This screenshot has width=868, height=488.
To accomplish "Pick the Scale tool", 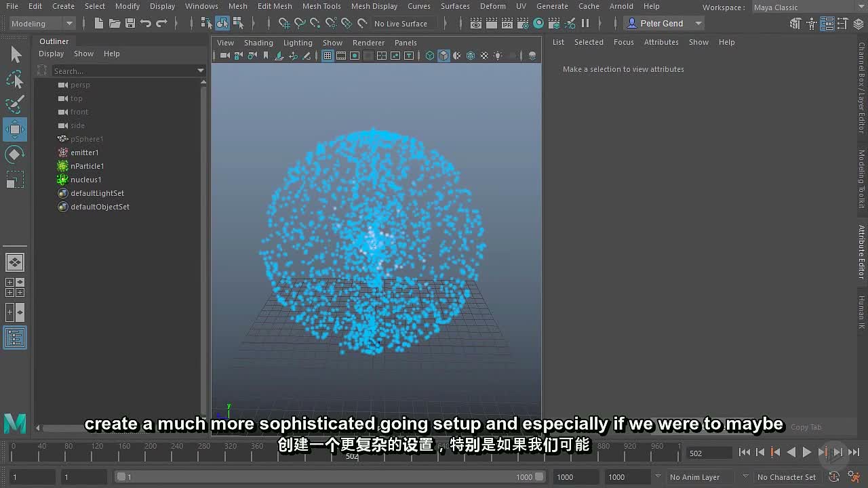I will [15, 180].
